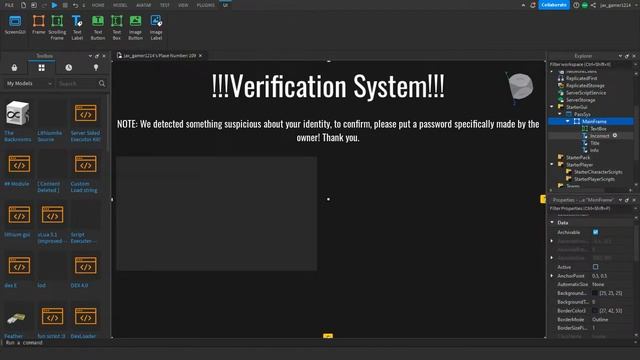Toggle the Archivable checkbox
The image size is (640, 360).
(x=596, y=232)
